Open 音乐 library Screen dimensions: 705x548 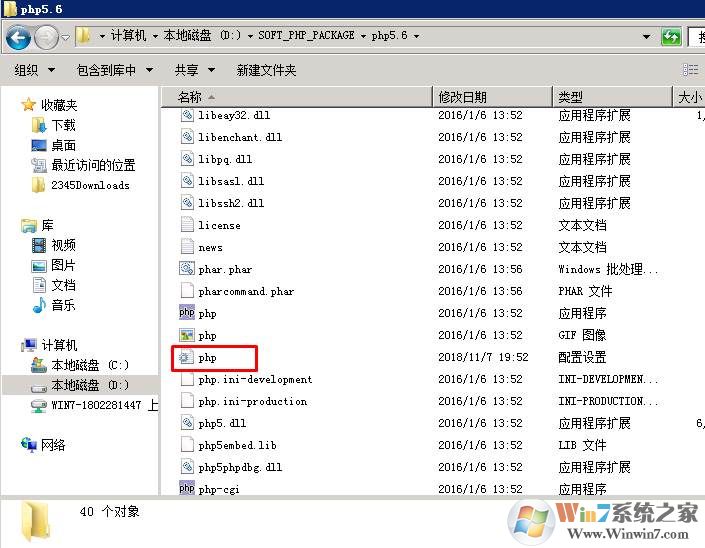point(54,305)
